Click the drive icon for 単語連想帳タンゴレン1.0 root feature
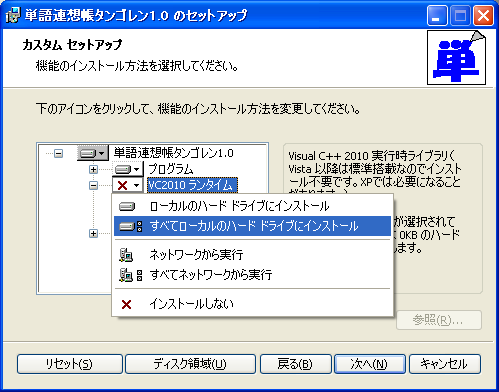This screenshot has width=499, height=392. [x=93, y=153]
